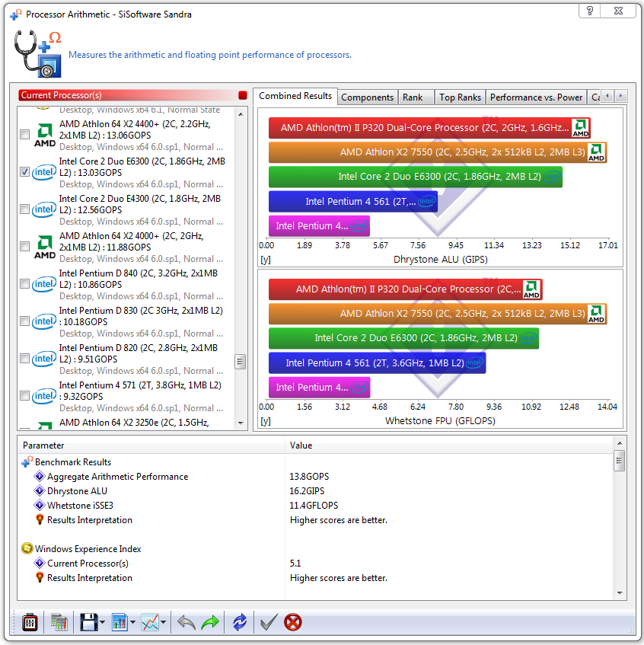The image size is (644, 645).
Task: Click the 16.2GIPS value
Action: pos(307,490)
